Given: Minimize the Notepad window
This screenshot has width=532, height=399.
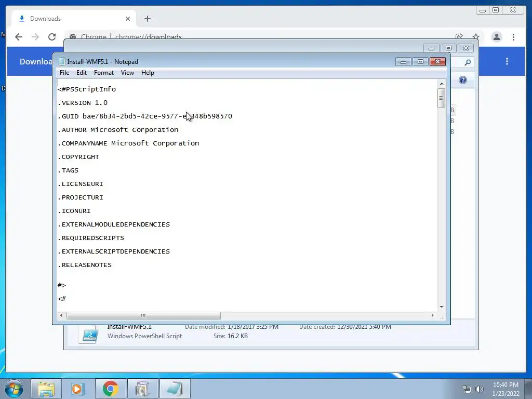Looking at the screenshot, I should [x=403, y=62].
